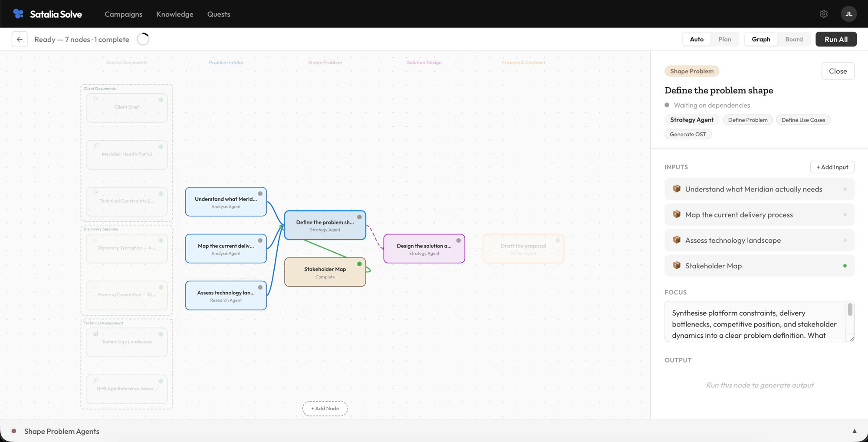Click the Strategy Agent chip
Screen dimensions: 868x442
(x=692, y=120)
